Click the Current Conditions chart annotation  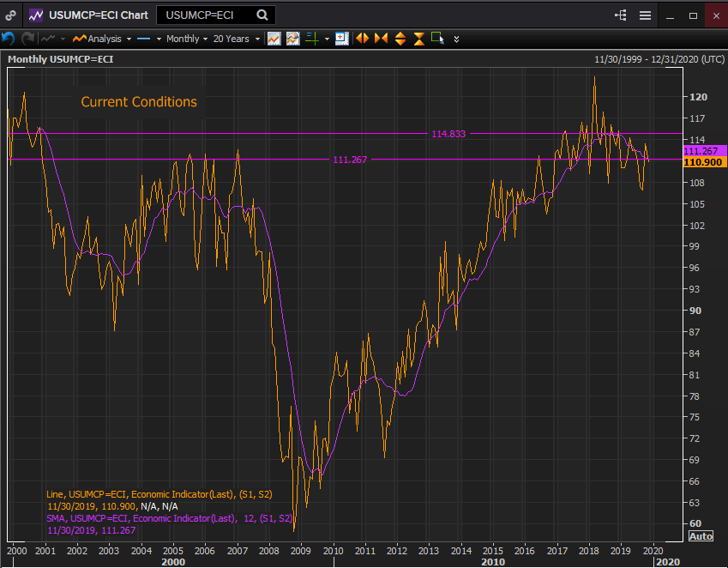pyautogui.click(x=139, y=102)
